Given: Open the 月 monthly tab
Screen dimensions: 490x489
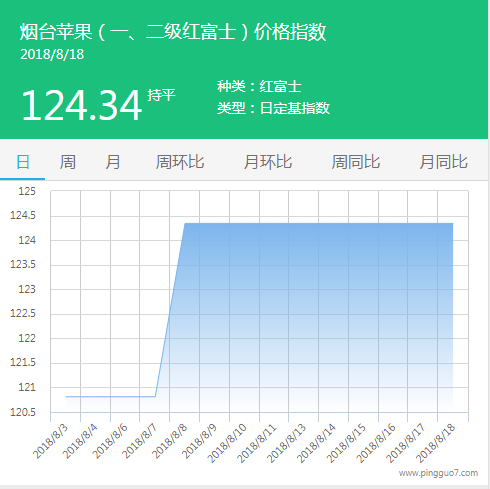Looking at the screenshot, I should 113,162.
